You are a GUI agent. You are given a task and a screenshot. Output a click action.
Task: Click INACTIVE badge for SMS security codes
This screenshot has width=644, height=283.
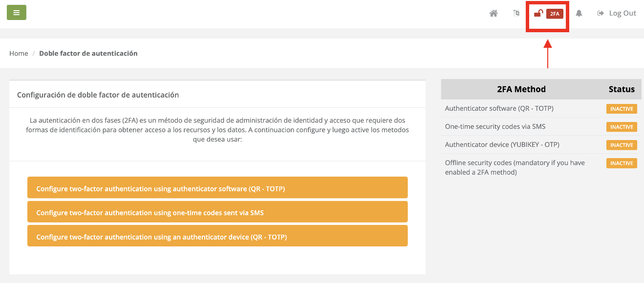(622, 127)
